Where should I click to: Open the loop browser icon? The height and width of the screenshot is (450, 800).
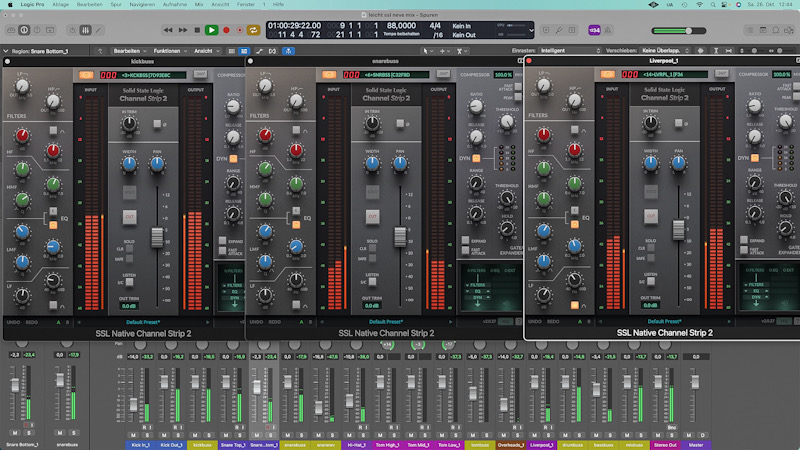pos(776,31)
